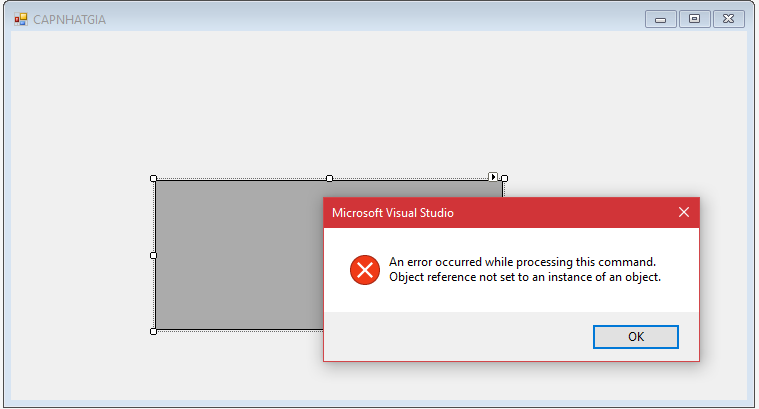Screen dimensions: 759x409
Task: Maximize the CAPNHATGIA form window
Action: point(694,19)
